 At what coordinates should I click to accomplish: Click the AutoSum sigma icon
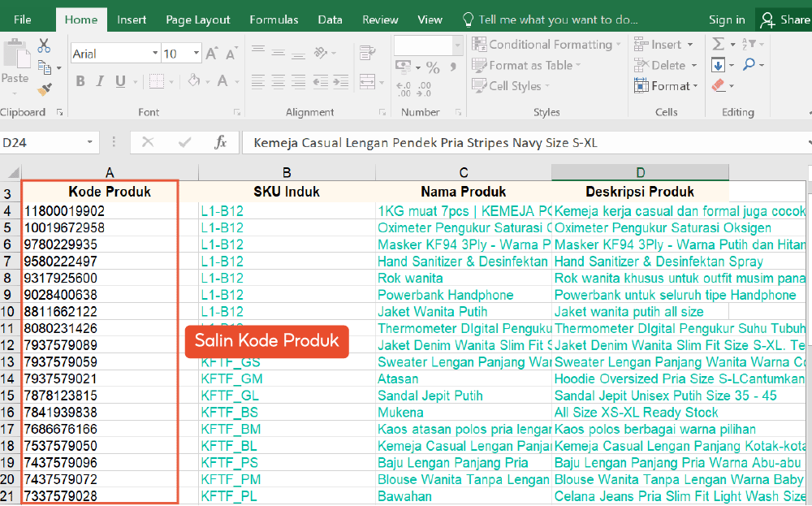coord(718,45)
